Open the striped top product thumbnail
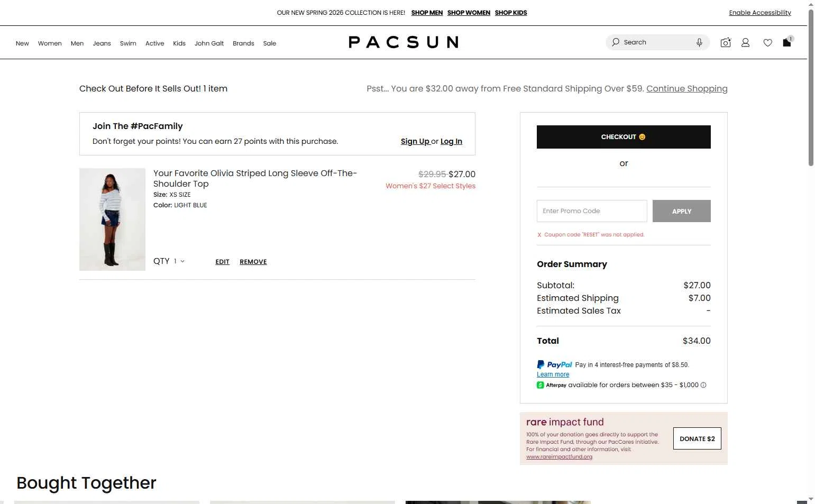Image resolution: width=815 pixels, height=504 pixels. tap(112, 219)
